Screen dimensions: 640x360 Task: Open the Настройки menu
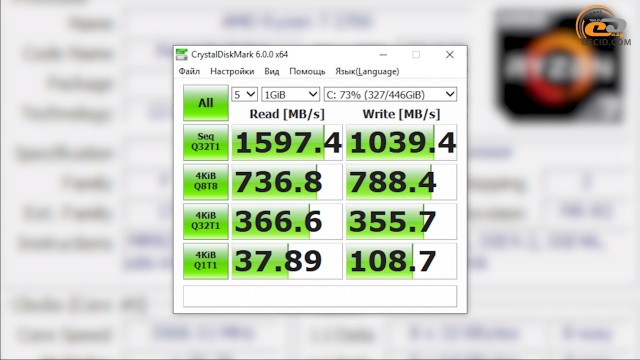[x=232, y=71]
